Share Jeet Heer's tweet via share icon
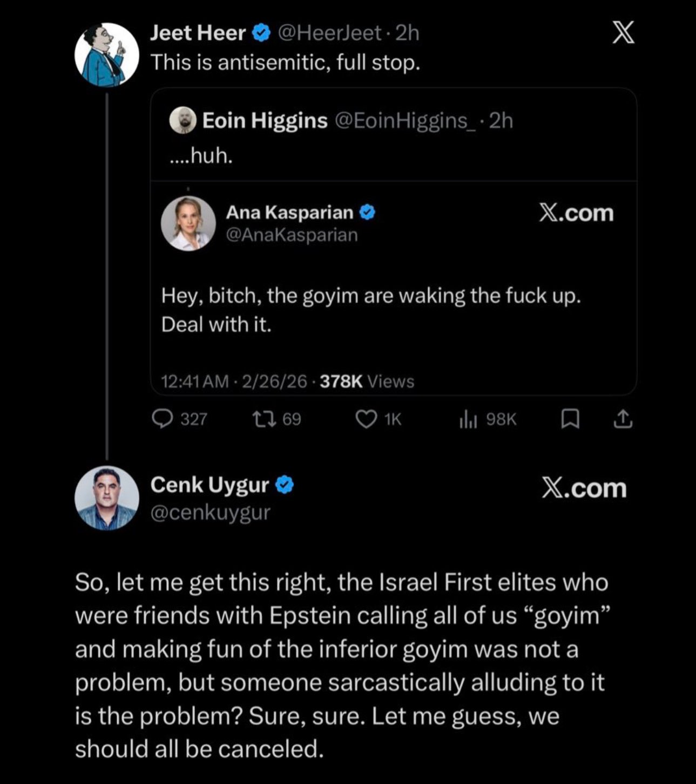Viewport: 696px width, 784px height. pos(623,419)
